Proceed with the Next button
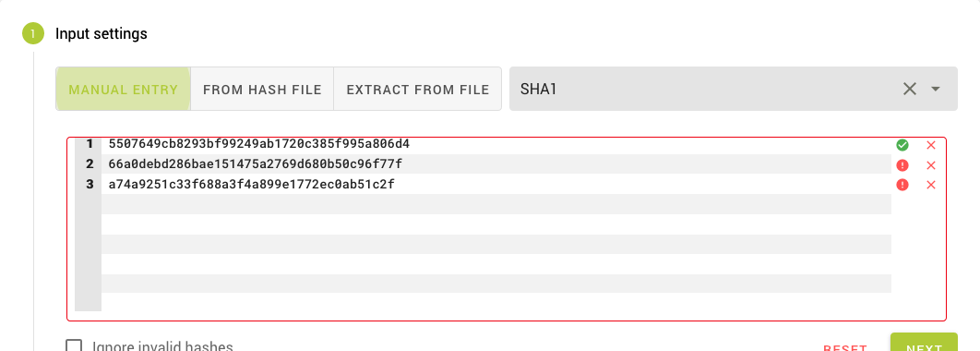The image size is (980, 351). click(924, 343)
